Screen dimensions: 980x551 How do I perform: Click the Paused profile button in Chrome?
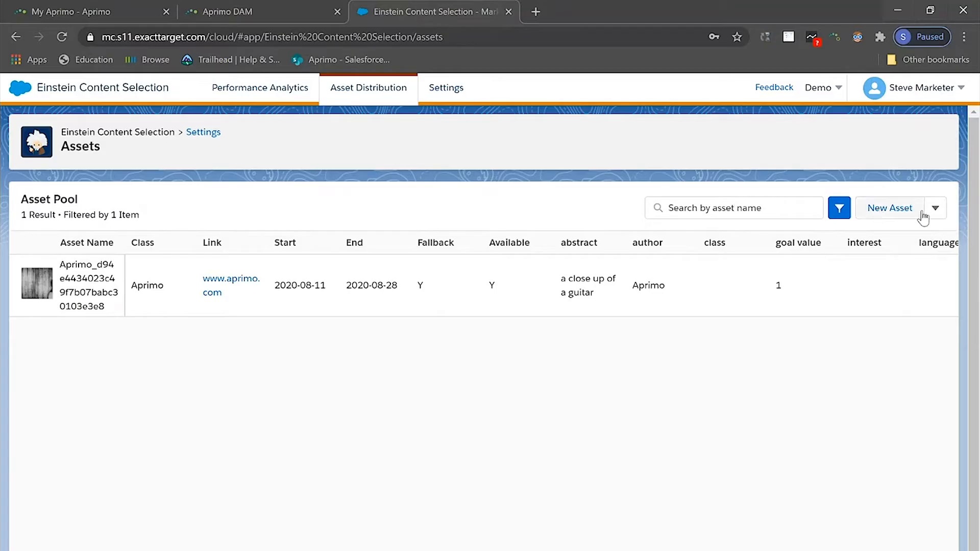pos(922,37)
